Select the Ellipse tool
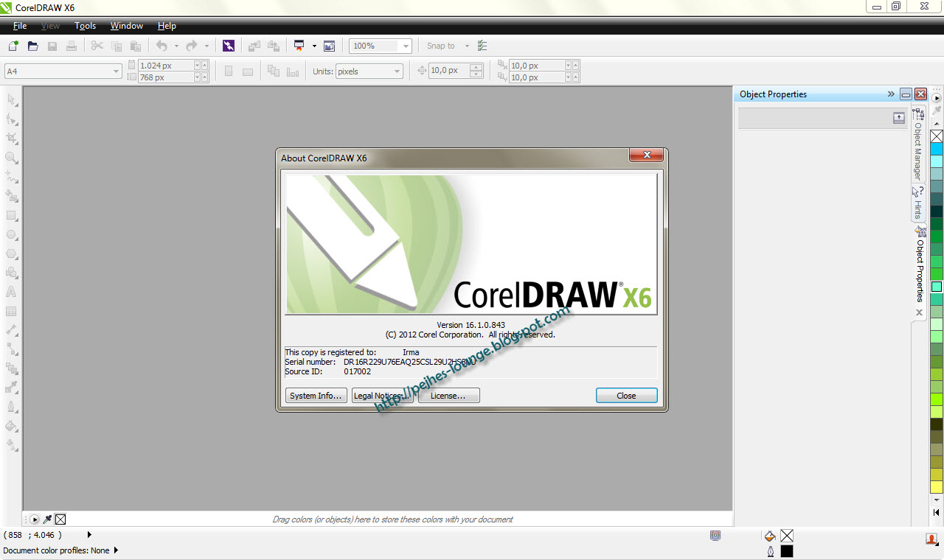Image resolution: width=944 pixels, height=560 pixels. click(x=12, y=234)
